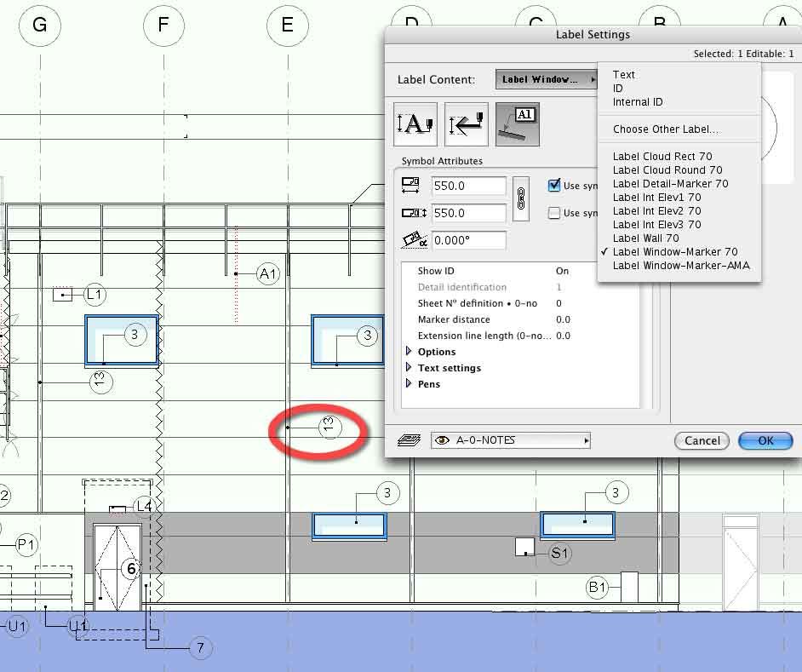Click the symbol width field 550.0
The width and height of the screenshot is (802, 672).
tap(468, 186)
